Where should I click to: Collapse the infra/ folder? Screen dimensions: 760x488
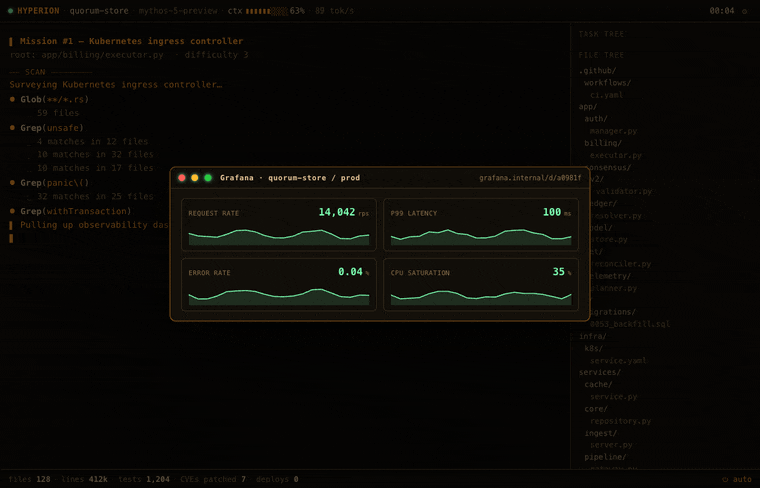(593, 336)
